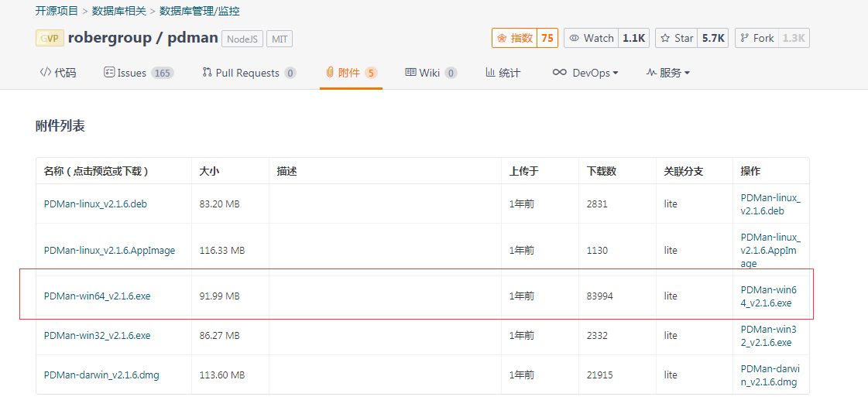Star the repository
This screenshot has width=868, height=414.
[x=677, y=38]
